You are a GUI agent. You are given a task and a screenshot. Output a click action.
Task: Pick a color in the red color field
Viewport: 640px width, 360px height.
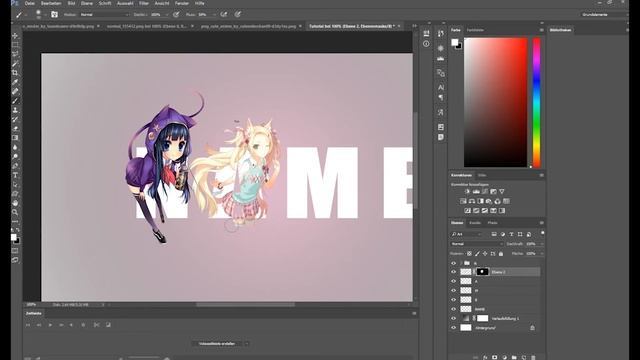[x=496, y=102]
